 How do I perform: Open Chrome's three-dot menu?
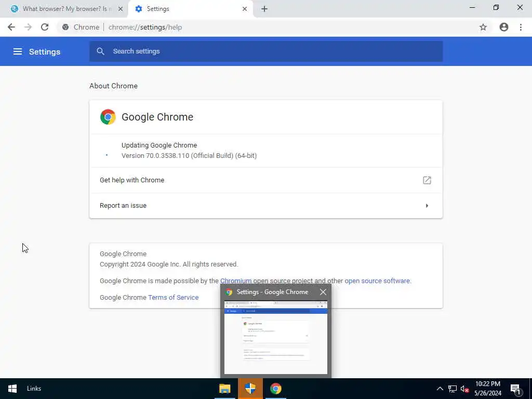(x=521, y=27)
